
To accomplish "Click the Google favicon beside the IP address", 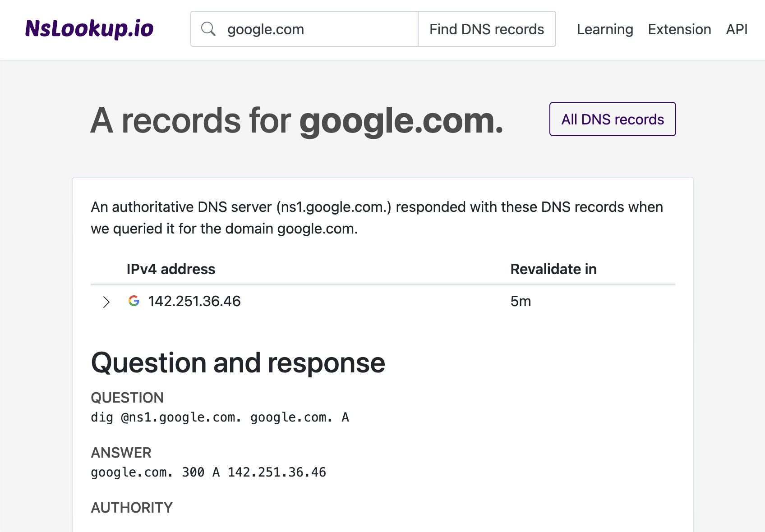I will click(134, 301).
